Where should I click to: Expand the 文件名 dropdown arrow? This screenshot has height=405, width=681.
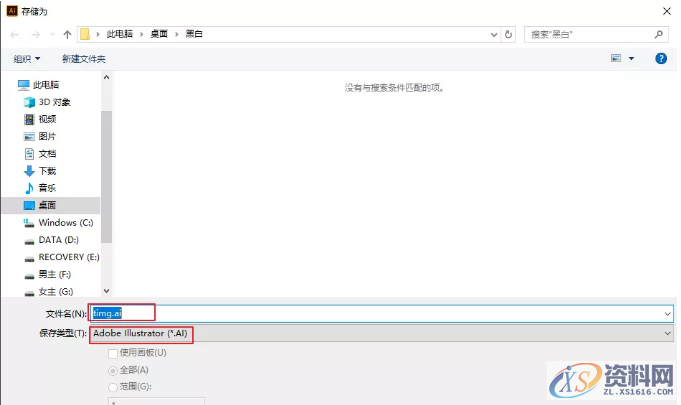click(x=667, y=313)
